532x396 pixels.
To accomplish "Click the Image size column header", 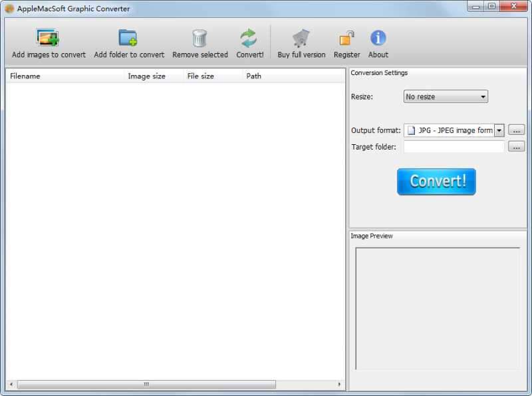I will 146,76.
